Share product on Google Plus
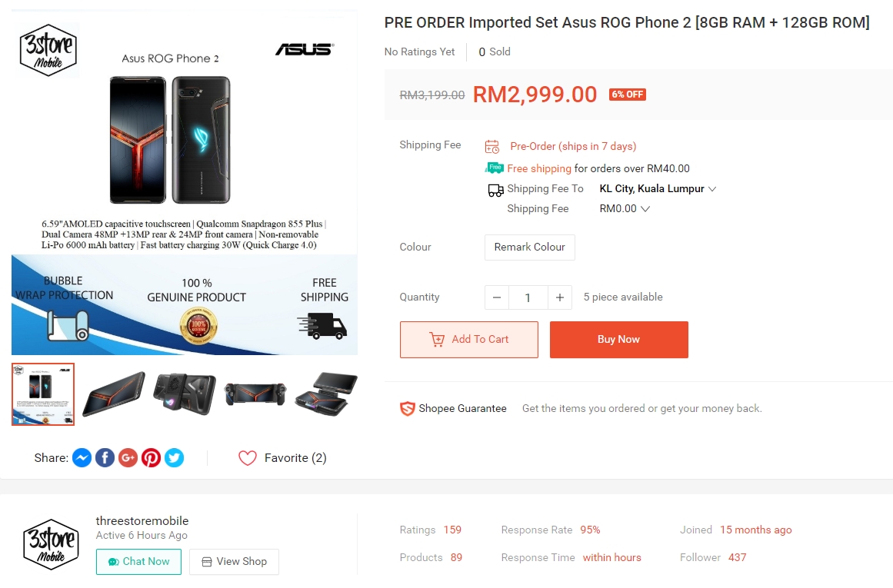The width and height of the screenshot is (893, 588). click(x=128, y=458)
